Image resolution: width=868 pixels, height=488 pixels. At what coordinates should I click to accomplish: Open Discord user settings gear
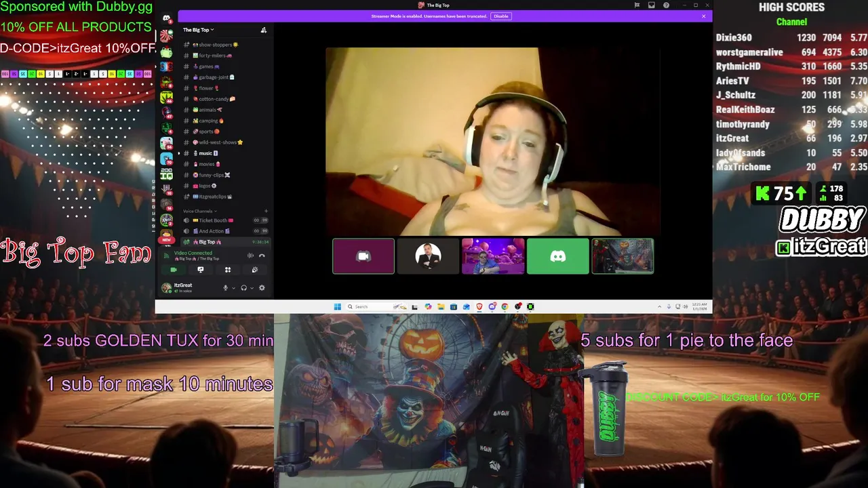coord(262,288)
